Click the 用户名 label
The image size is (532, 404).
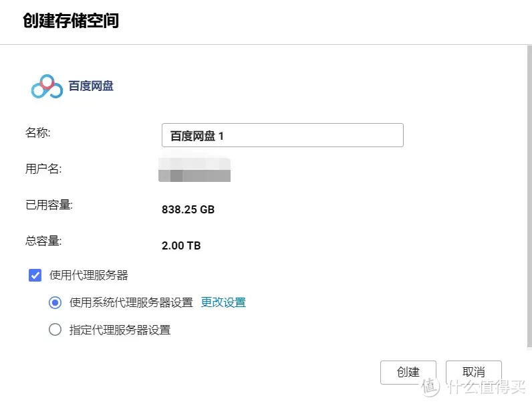[43, 169]
